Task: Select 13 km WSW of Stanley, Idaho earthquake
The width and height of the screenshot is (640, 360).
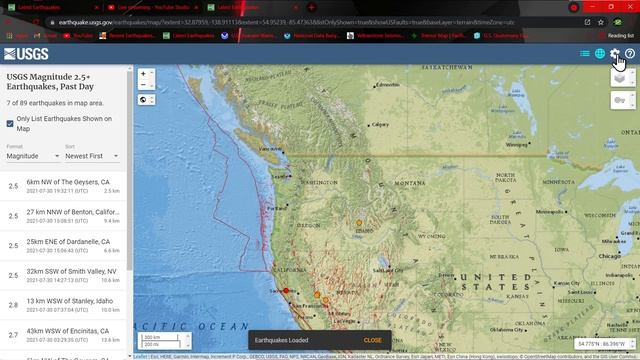Action: click(63, 305)
